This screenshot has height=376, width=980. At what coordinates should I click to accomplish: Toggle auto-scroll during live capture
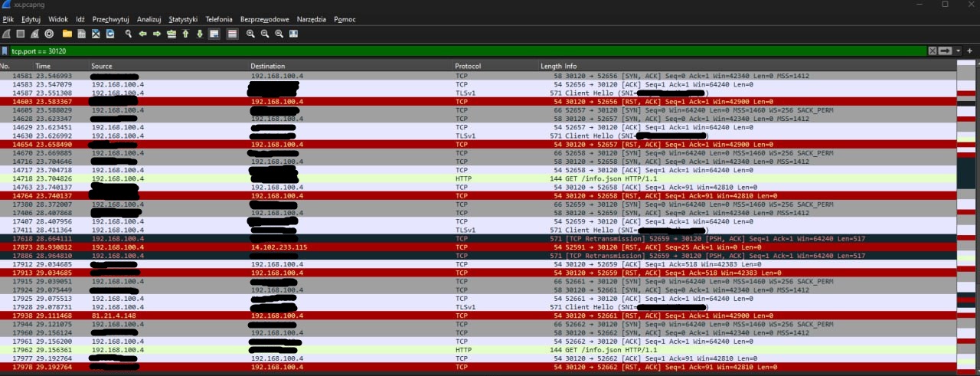pyautogui.click(x=214, y=34)
